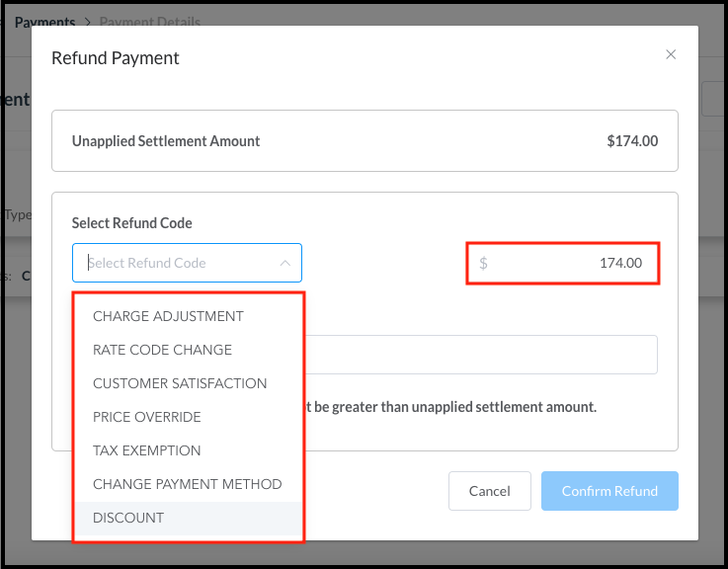This screenshot has height=569, width=728.
Task: Select RATE CODE CHANGE option
Action: 162,350
